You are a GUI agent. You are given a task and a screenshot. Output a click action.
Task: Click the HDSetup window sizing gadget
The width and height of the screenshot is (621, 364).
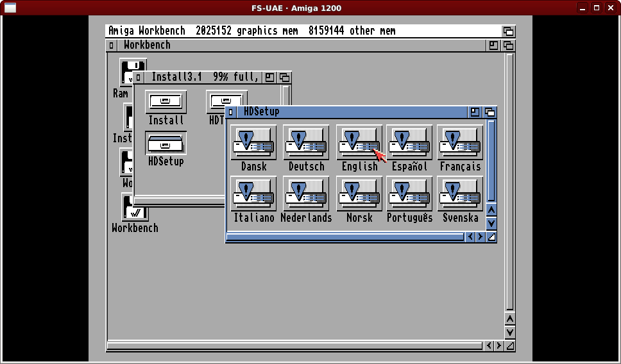click(x=491, y=237)
